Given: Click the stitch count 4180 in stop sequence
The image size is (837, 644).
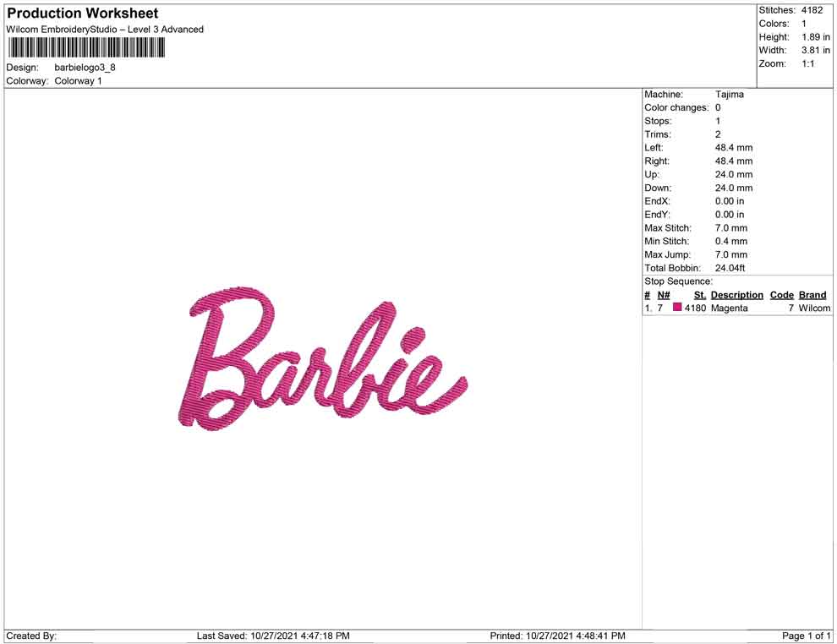Looking at the screenshot, I should coord(695,308).
